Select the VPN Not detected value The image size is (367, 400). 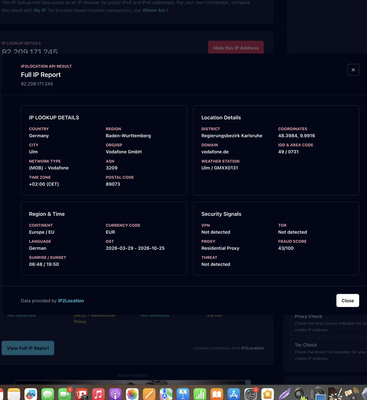click(x=216, y=232)
